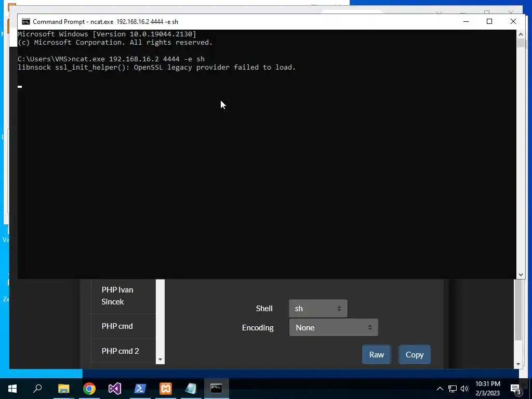The height and width of the screenshot is (399, 532).
Task: Click the OpenSSL legacy provider error line
Action: coord(157,67)
